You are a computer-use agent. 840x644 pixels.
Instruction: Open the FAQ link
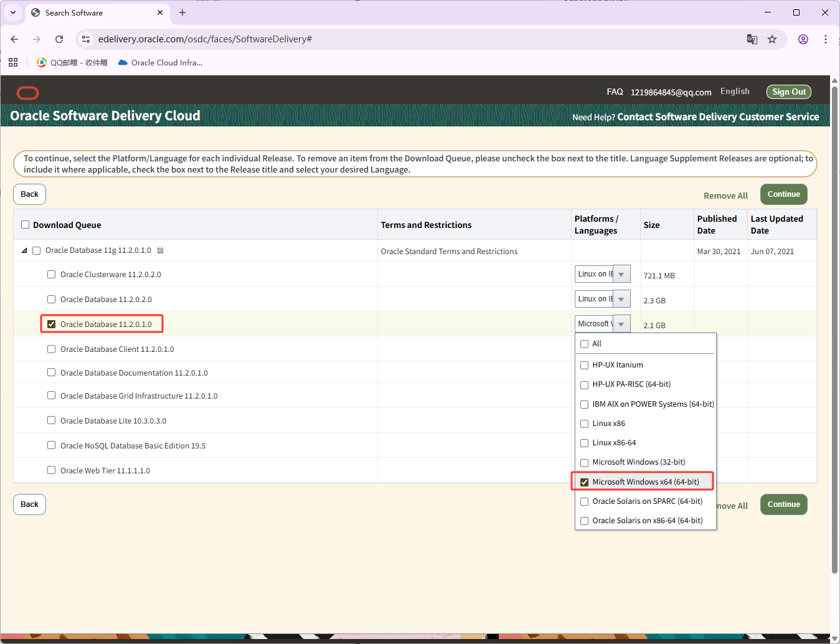[x=615, y=92]
